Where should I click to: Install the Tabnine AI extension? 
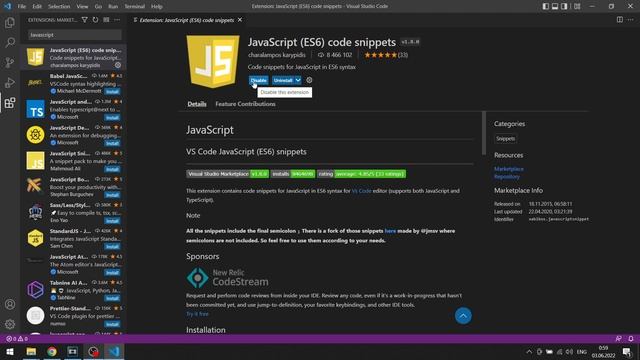[112, 298]
